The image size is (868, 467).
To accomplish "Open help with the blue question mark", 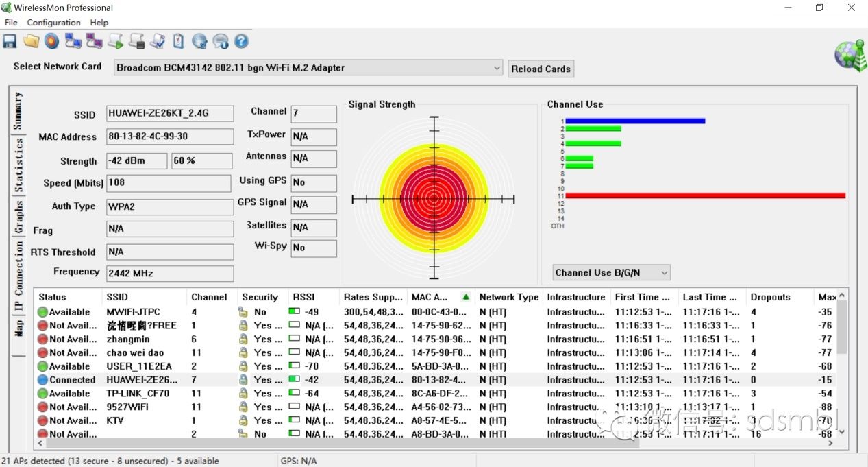I will click(241, 41).
